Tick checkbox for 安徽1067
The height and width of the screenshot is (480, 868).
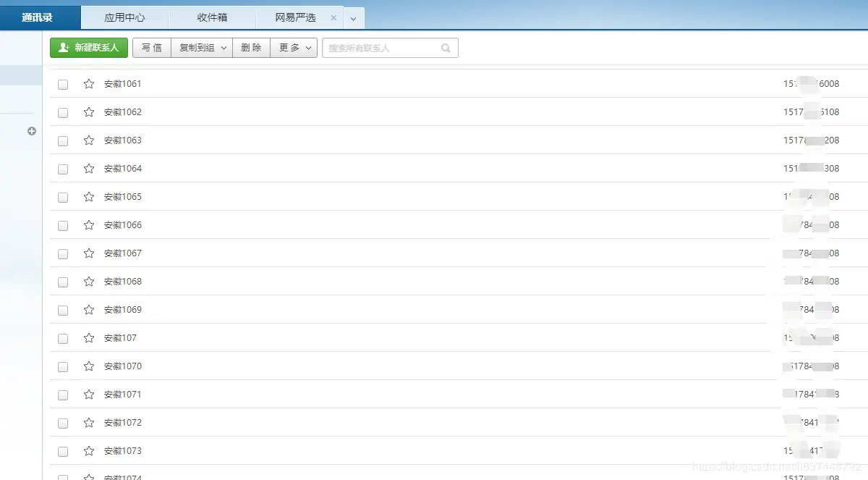pos(63,254)
